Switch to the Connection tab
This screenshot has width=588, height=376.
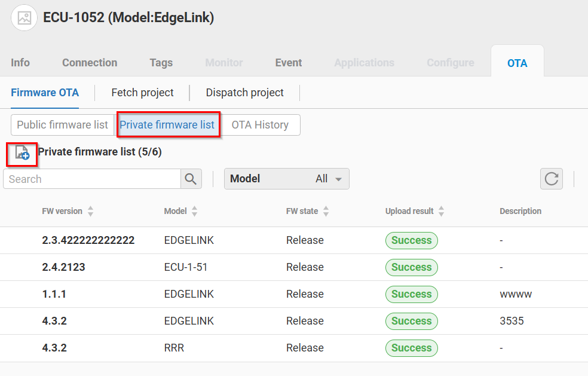[x=90, y=63]
